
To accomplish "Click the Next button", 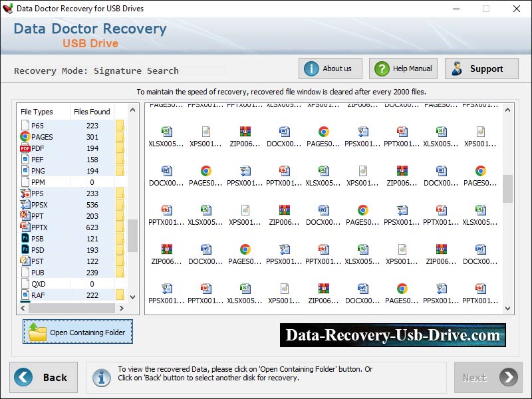I will [x=487, y=377].
